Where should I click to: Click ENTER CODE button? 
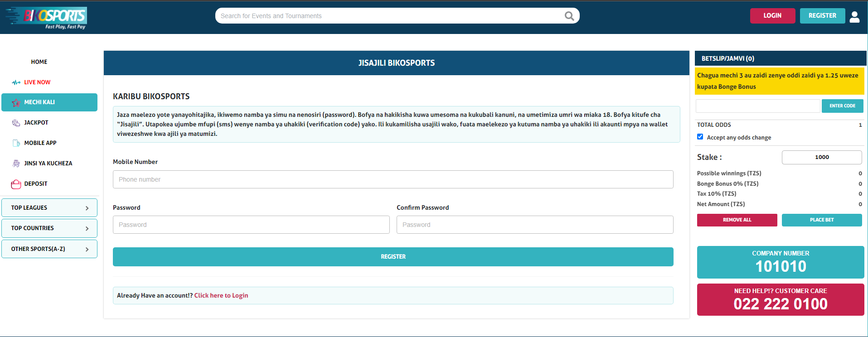842,106
